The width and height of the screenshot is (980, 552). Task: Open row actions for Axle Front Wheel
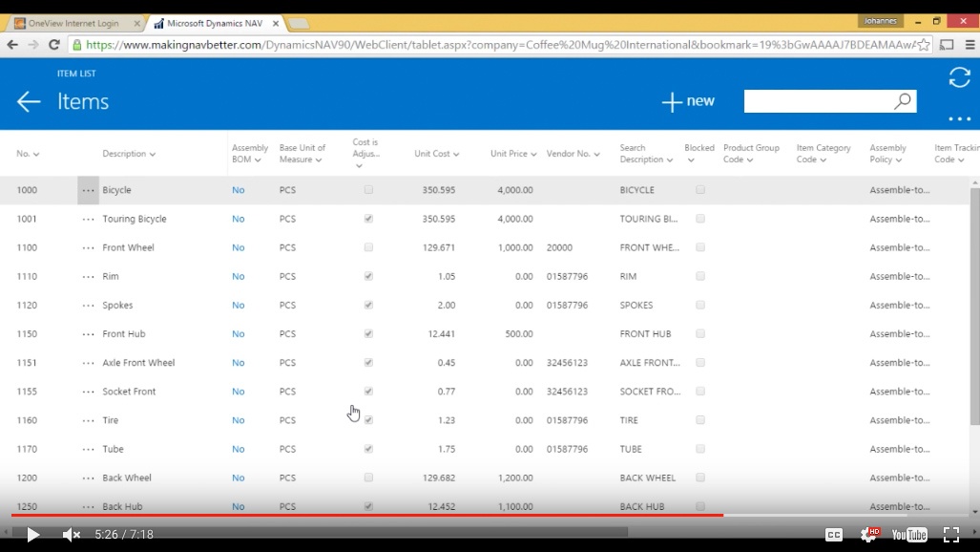pos(88,363)
